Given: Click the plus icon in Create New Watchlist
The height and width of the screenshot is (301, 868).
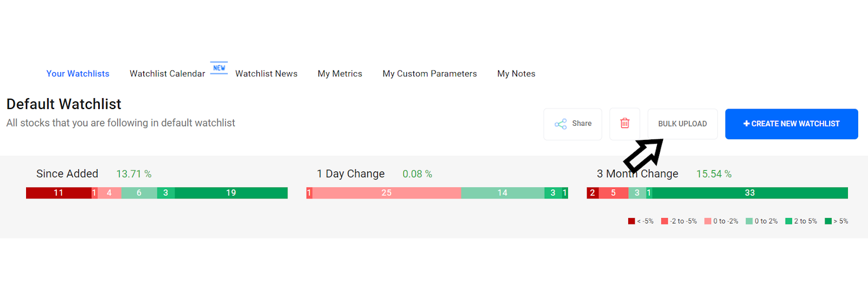Looking at the screenshot, I should pyautogui.click(x=746, y=124).
